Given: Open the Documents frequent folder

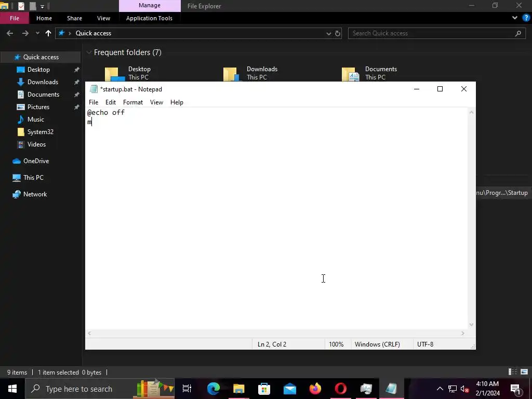Looking at the screenshot, I should pos(370,73).
